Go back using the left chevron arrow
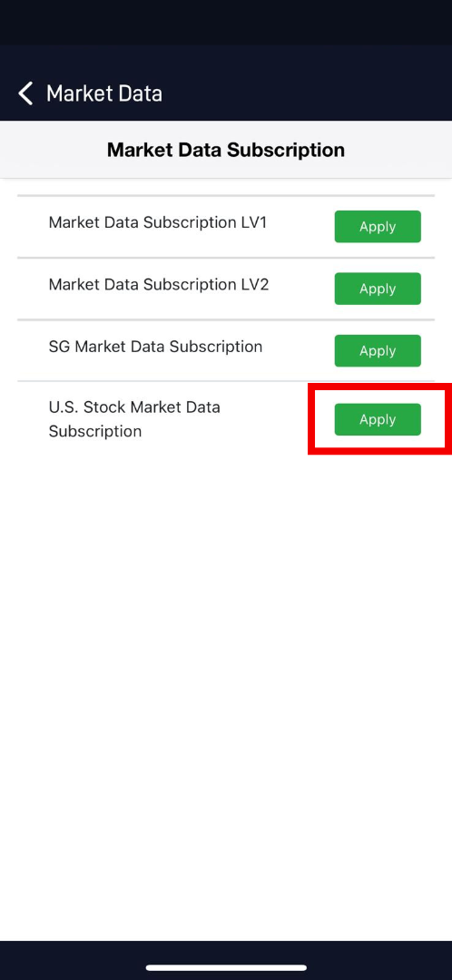Image resolution: width=452 pixels, height=980 pixels. click(25, 93)
